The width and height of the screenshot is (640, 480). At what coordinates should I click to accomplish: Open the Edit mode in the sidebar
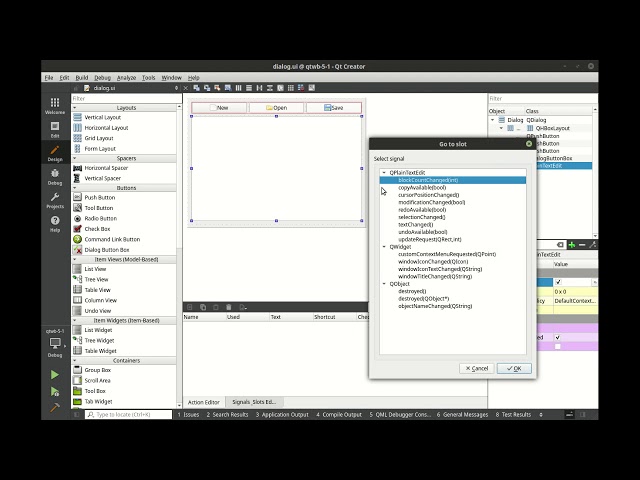pos(55,129)
